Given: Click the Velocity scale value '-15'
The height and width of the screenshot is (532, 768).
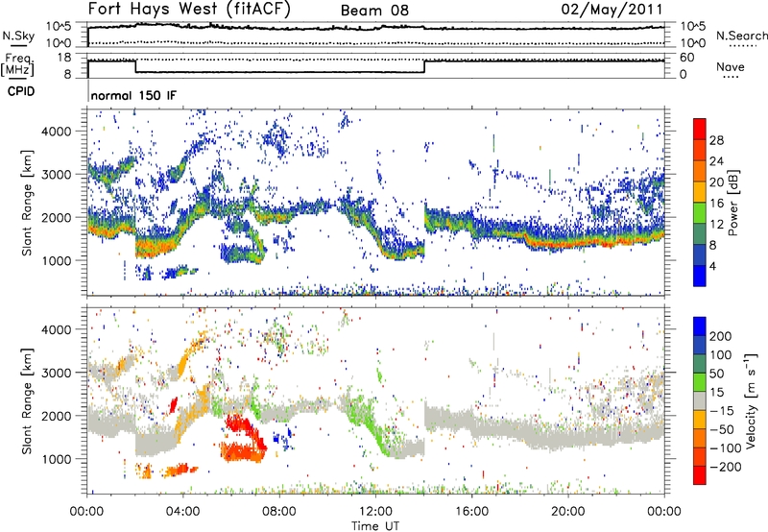Looking at the screenshot, I should (722, 411).
